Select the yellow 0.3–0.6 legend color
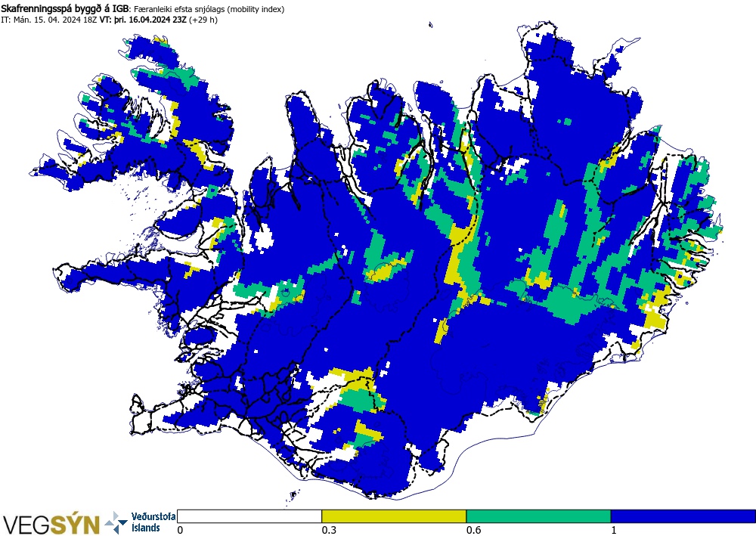This screenshot has height=536, width=756. click(394, 516)
